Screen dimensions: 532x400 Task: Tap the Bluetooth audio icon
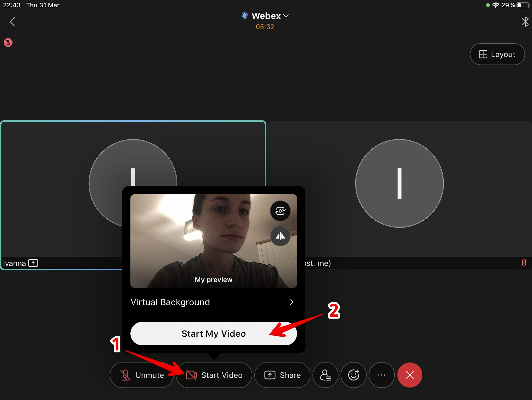tap(525, 22)
